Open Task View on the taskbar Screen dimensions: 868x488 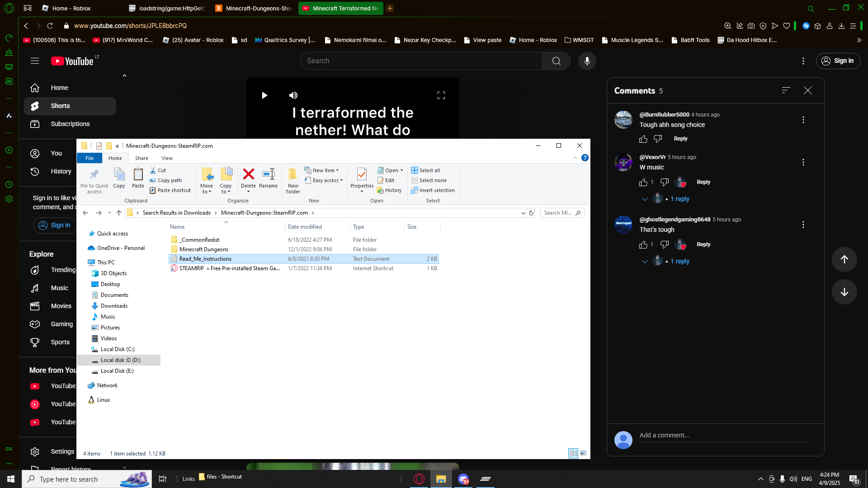click(163, 479)
